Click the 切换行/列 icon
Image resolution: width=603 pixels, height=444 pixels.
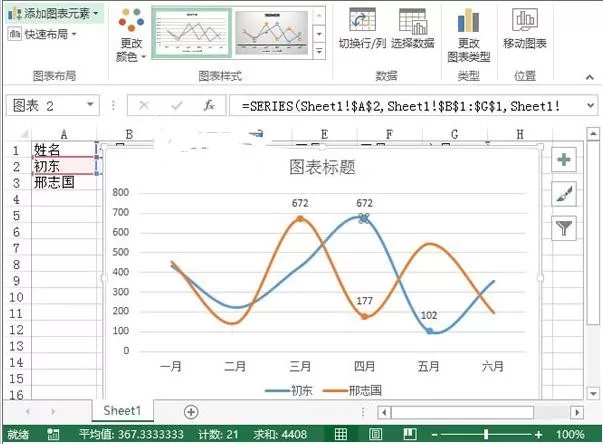point(361,20)
